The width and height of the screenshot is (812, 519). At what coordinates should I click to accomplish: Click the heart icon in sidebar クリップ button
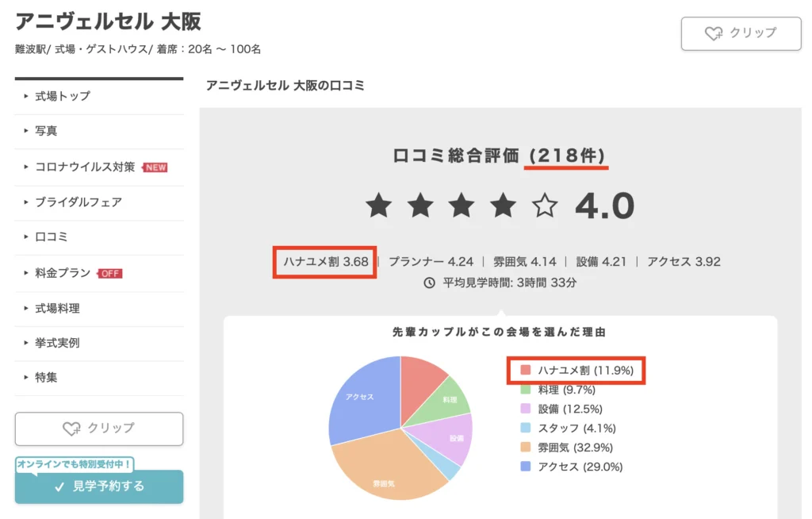(x=71, y=429)
